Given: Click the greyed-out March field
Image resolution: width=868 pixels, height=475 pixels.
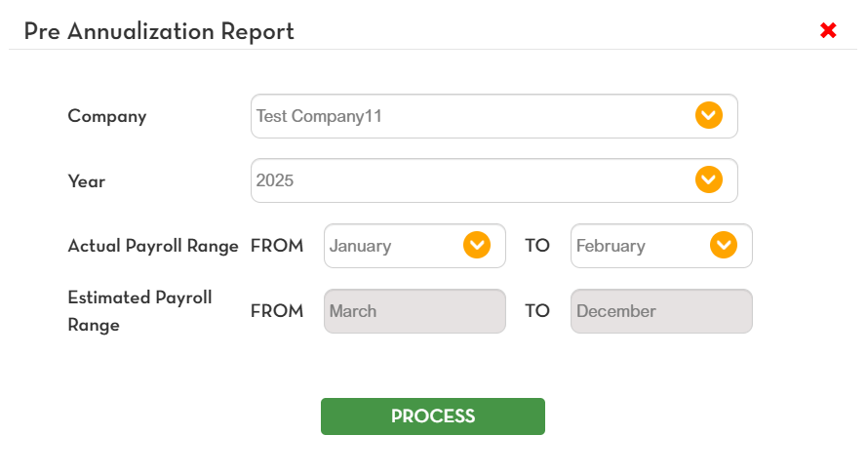Looking at the screenshot, I should tap(414, 311).
